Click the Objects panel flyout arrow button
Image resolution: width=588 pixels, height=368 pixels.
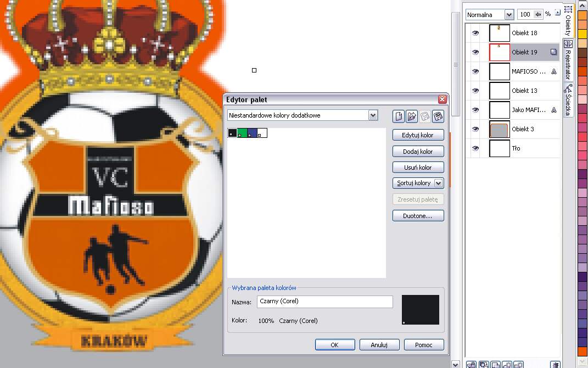(x=558, y=12)
